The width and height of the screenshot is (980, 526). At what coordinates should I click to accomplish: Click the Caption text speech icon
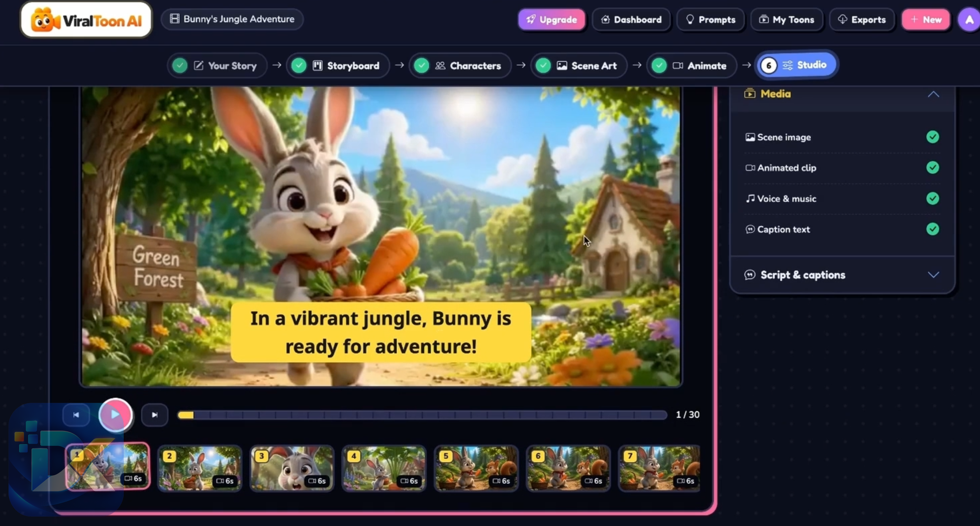tap(750, 229)
